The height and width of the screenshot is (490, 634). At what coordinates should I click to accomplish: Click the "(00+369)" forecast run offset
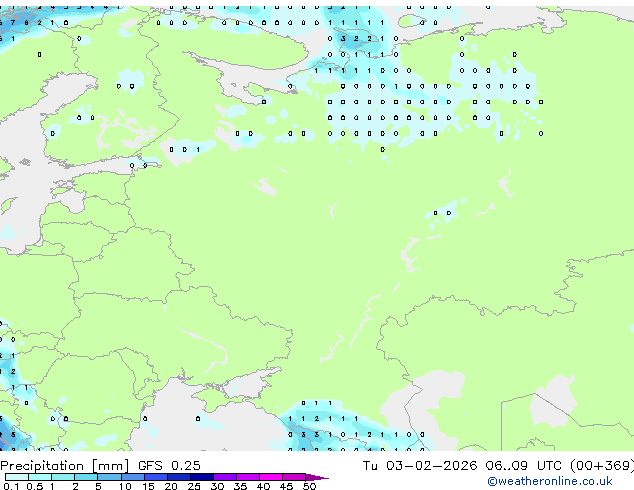pyautogui.click(x=602, y=466)
